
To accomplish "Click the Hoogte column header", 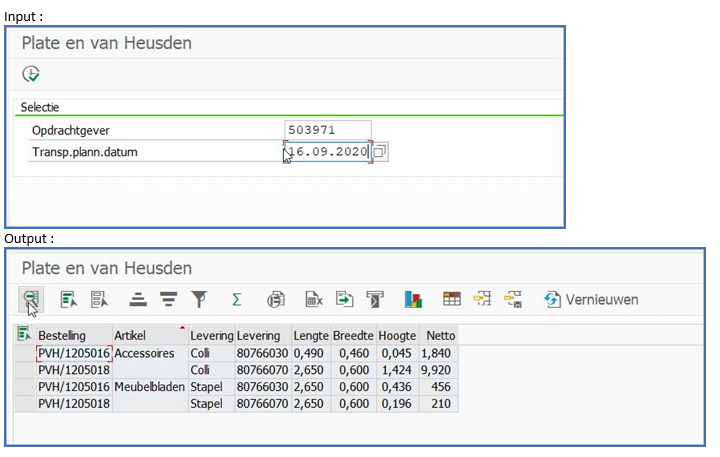I will (397, 335).
